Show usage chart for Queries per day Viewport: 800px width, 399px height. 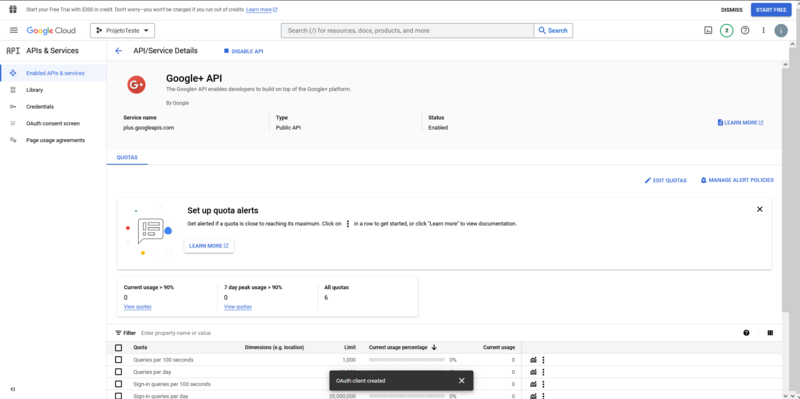533,372
